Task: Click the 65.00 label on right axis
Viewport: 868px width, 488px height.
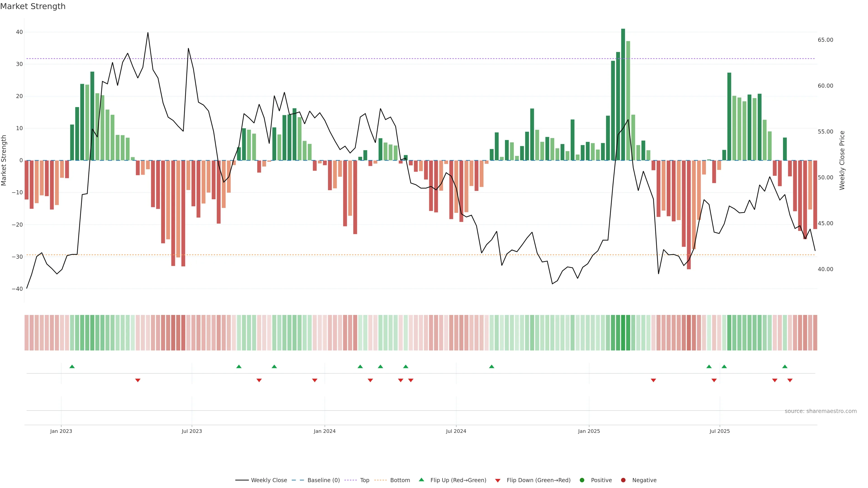Action: click(825, 40)
